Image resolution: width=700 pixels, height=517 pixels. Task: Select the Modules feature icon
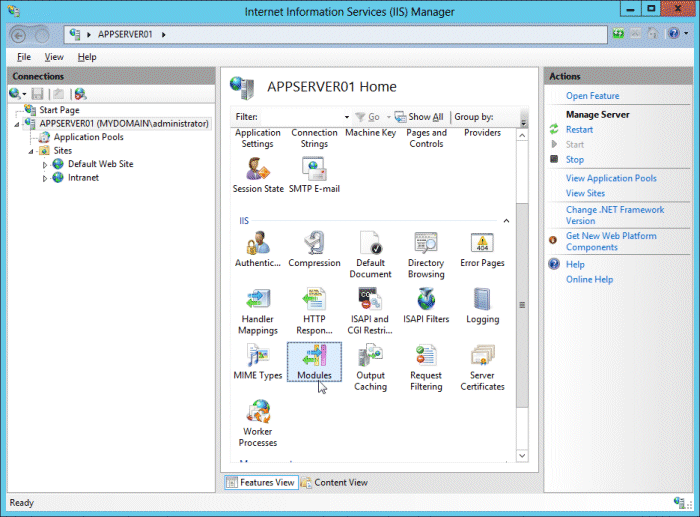[x=314, y=362]
